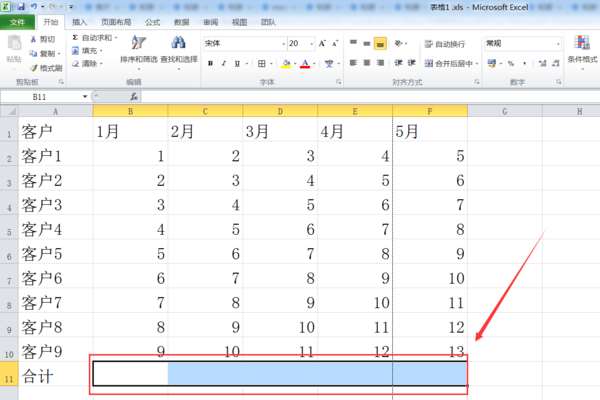600x400 pixels.
Task: Click the Clear (清除) eraser icon
Action: pos(75,64)
